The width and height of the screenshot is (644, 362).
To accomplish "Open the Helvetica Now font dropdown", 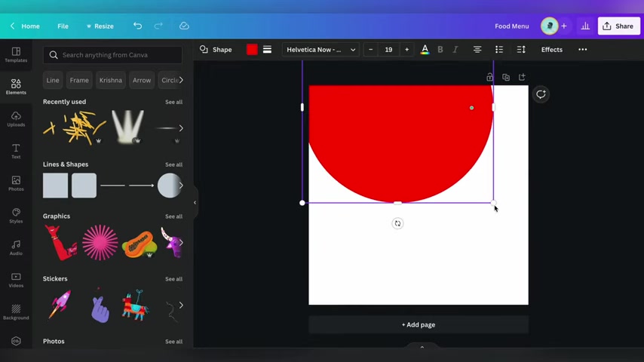I will [x=320, y=50].
